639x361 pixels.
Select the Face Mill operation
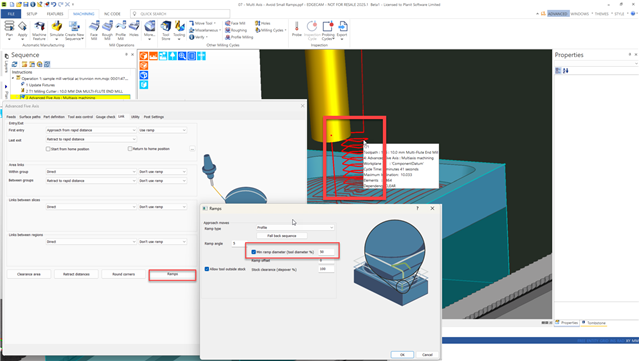[94, 30]
